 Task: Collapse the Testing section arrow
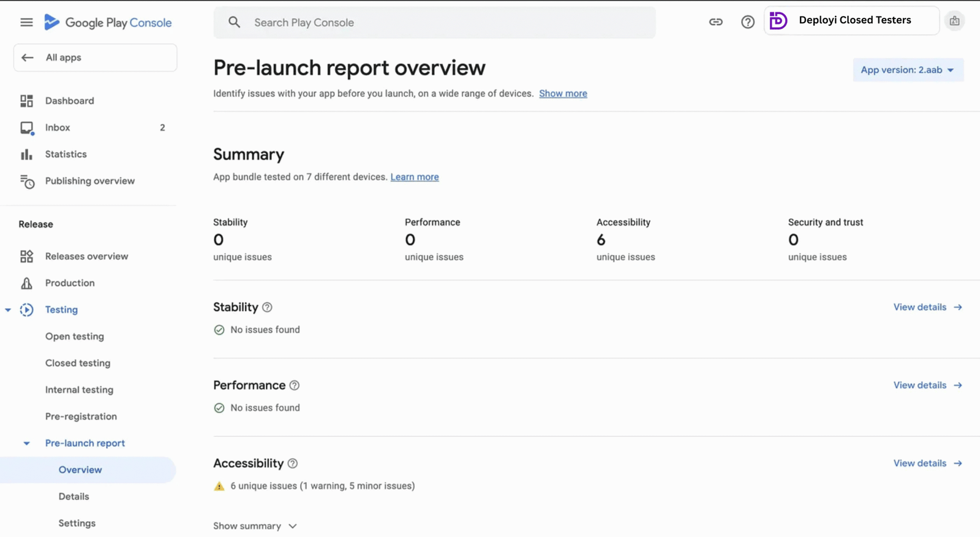pyautogui.click(x=8, y=310)
